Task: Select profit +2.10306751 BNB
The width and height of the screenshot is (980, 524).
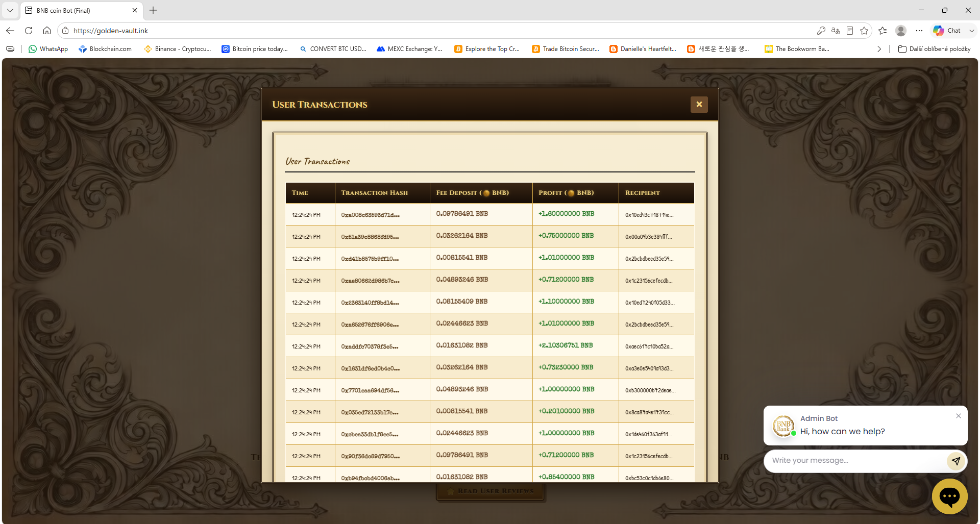Action: 566,345
